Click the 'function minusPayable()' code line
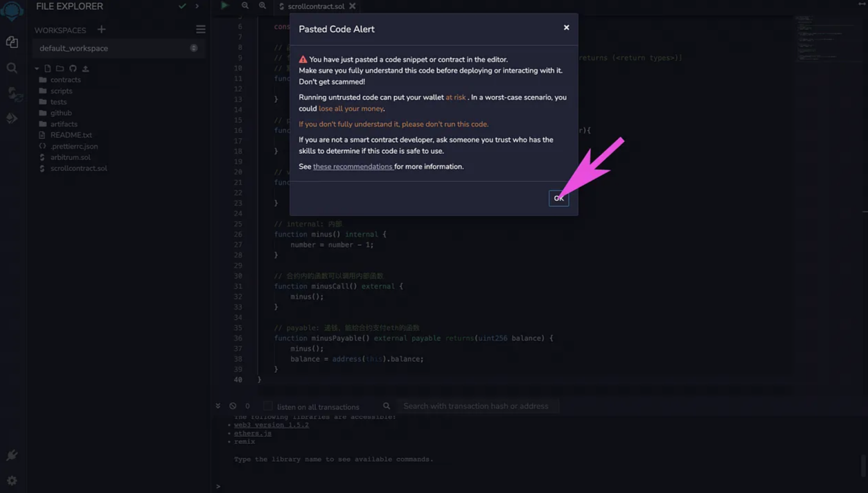Image resolution: width=868 pixels, height=493 pixels. 414,338
